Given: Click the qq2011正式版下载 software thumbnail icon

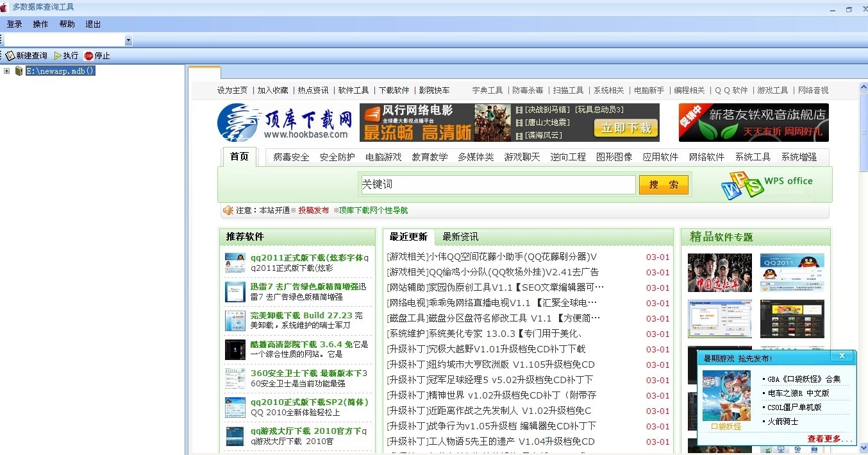Looking at the screenshot, I should click(235, 263).
